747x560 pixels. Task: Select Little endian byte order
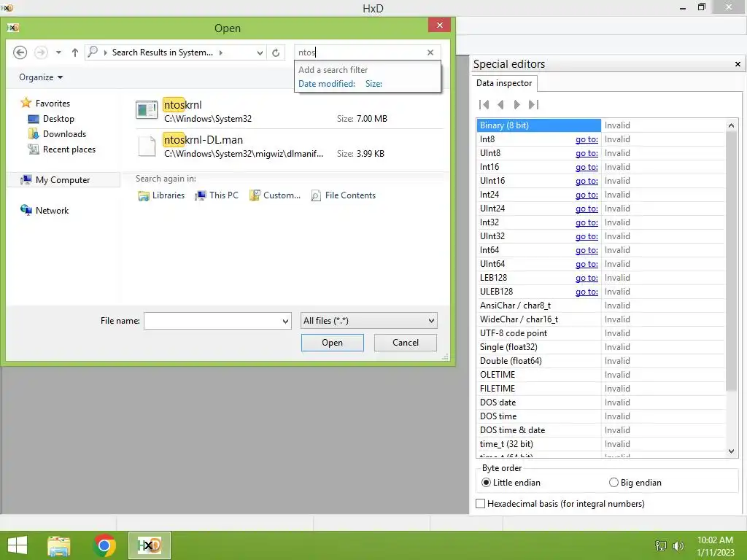pyautogui.click(x=511, y=483)
